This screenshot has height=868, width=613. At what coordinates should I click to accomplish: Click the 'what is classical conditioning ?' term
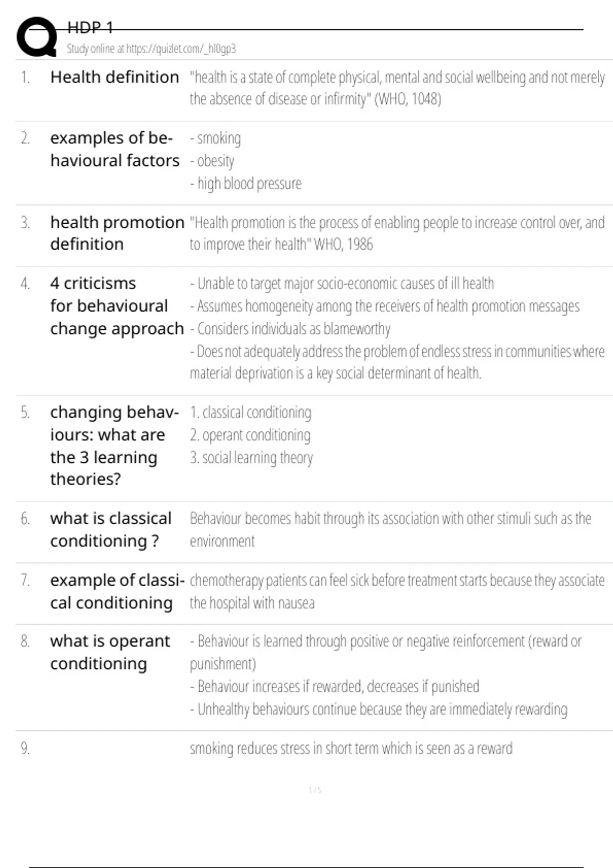pos(110,529)
